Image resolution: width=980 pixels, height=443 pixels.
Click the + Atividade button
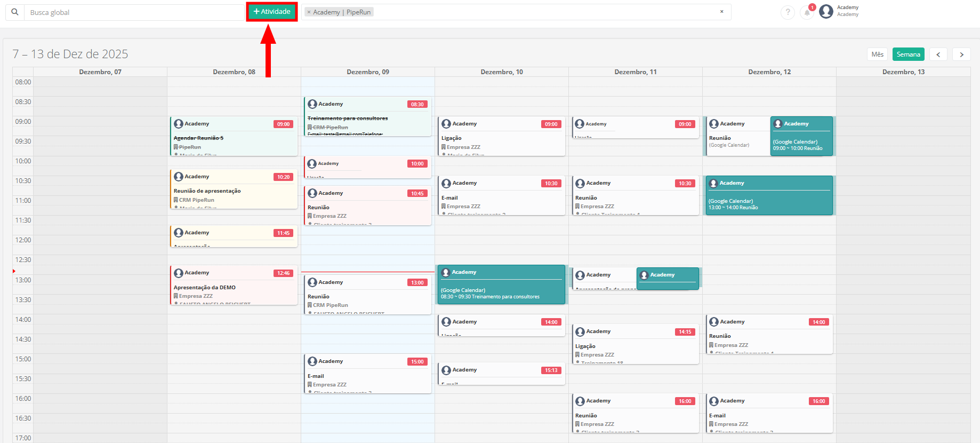point(272,12)
